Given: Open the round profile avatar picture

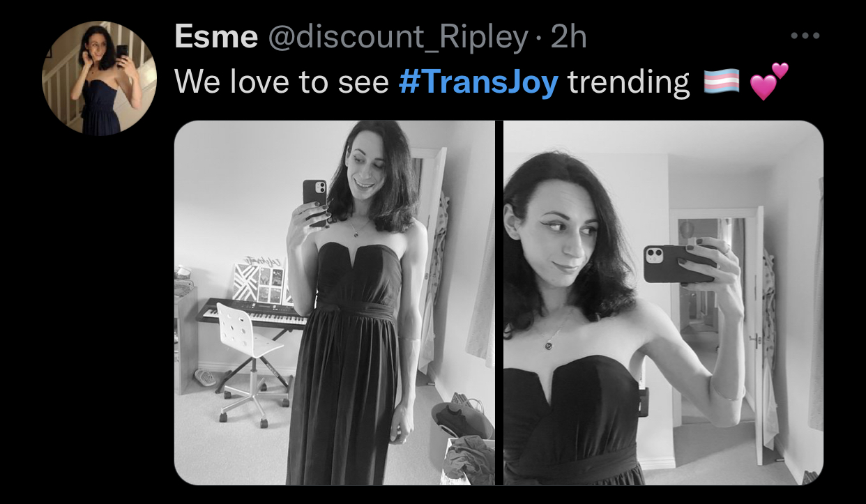Looking at the screenshot, I should (91, 77).
